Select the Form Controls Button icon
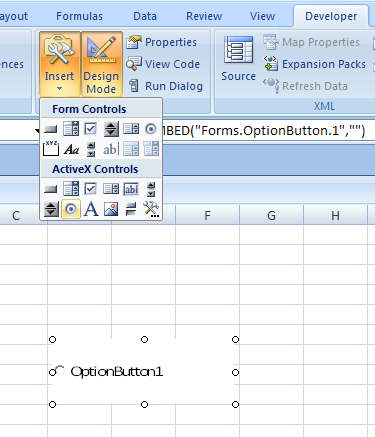Screen dimensions: 375x437 [x=51, y=129]
